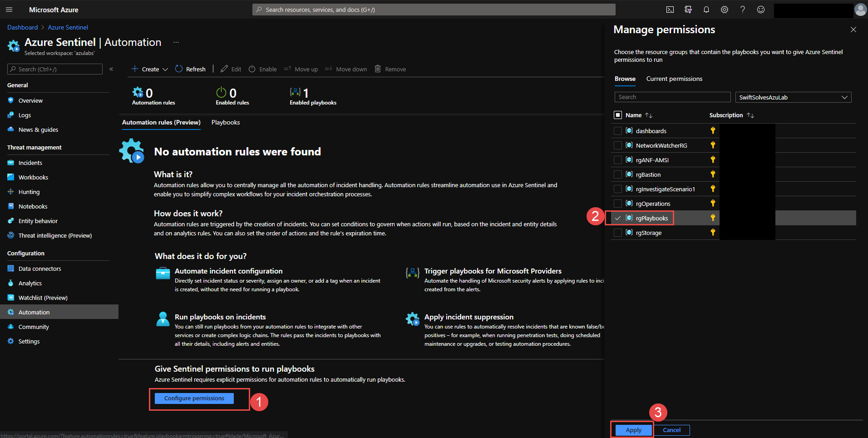Open Overview in the sidebar

click(30, 101)
